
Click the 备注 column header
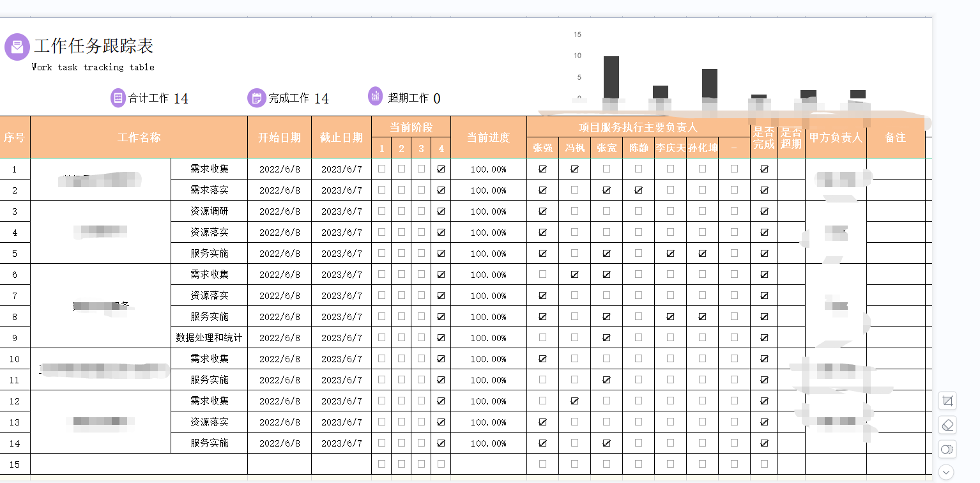(x=896, y=137)
